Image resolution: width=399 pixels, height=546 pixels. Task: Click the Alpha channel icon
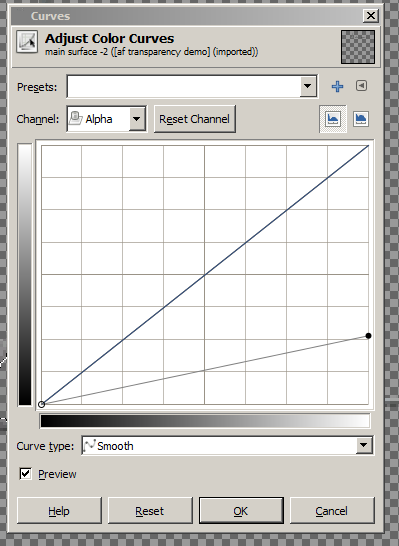76,118
